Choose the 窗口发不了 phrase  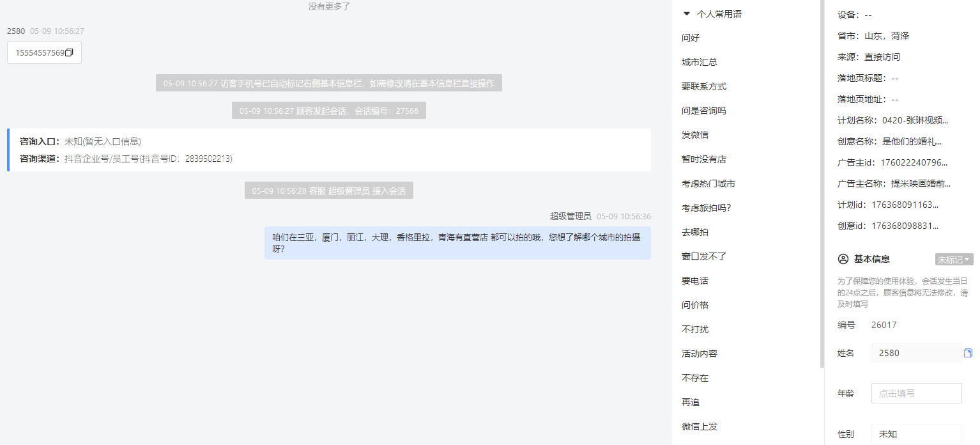(704, 256)
